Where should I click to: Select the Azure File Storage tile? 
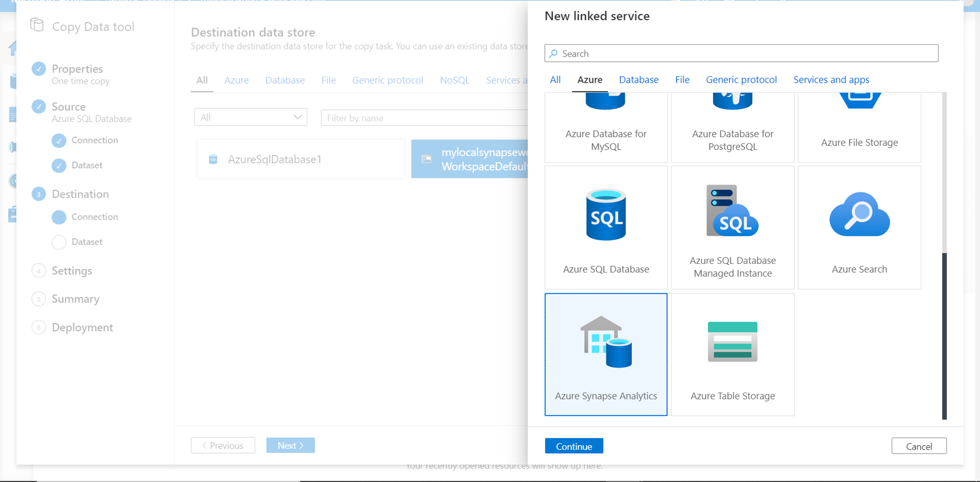[x=859, y=127]
